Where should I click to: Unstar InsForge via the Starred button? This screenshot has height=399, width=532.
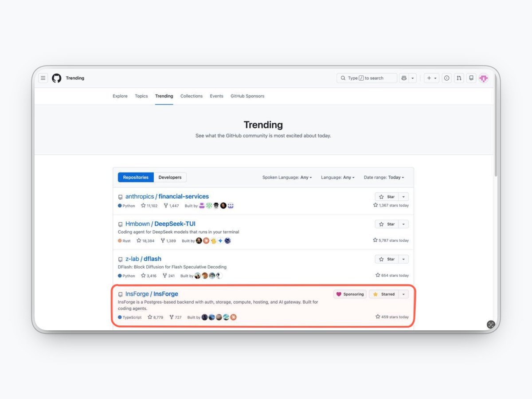383,294
